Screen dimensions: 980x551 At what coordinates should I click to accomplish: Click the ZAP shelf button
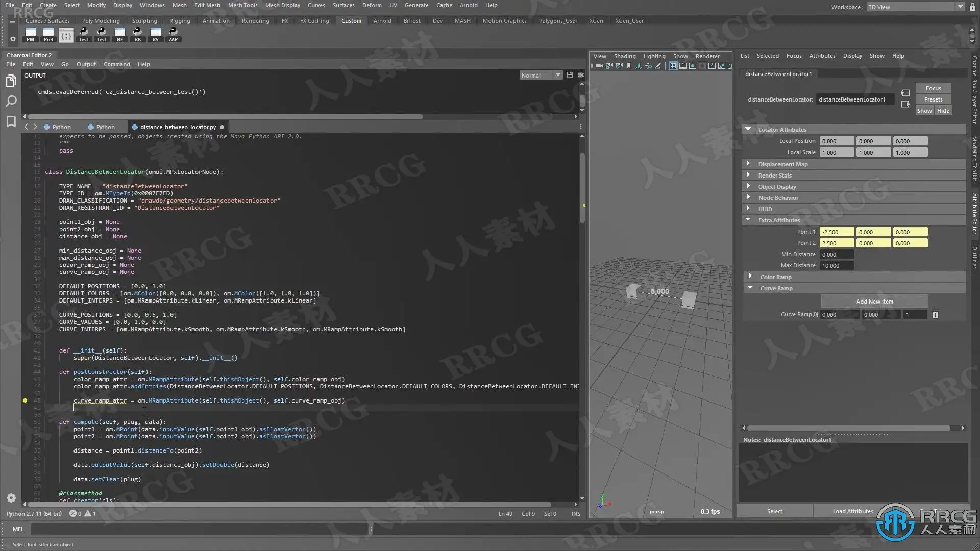click(x=173, y=34)
